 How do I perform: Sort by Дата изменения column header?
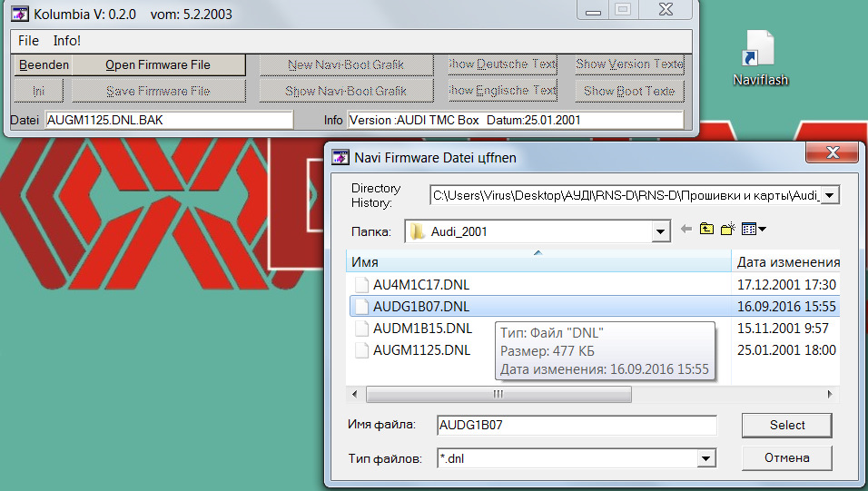[x=786, y=261]
